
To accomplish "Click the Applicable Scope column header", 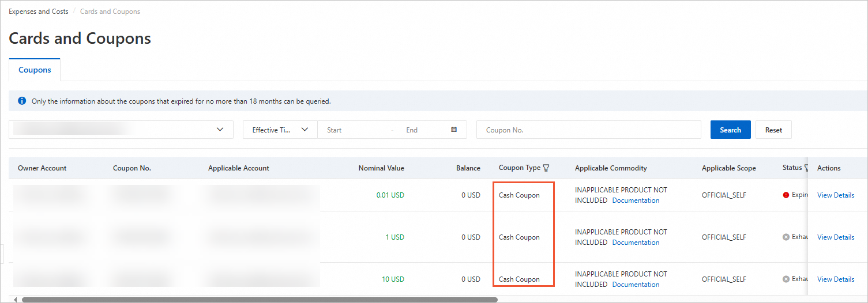I will pyautogui.click(x=729, y=168).
